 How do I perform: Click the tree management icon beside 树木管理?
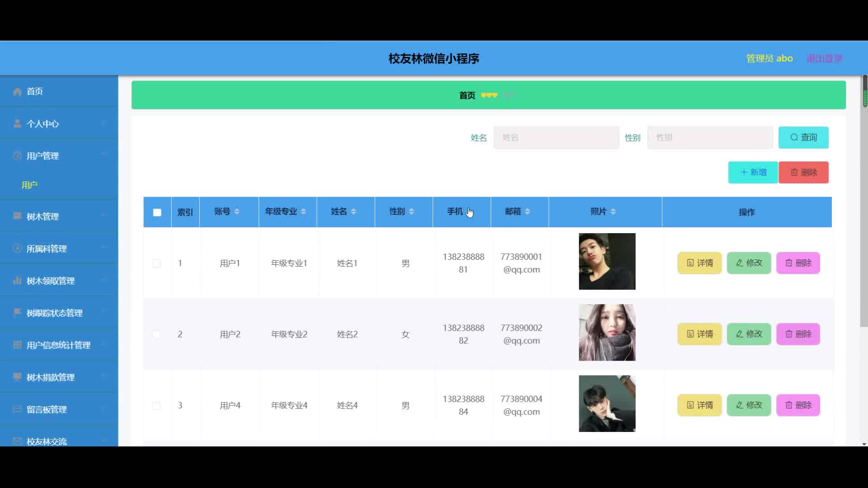point(17,216)
